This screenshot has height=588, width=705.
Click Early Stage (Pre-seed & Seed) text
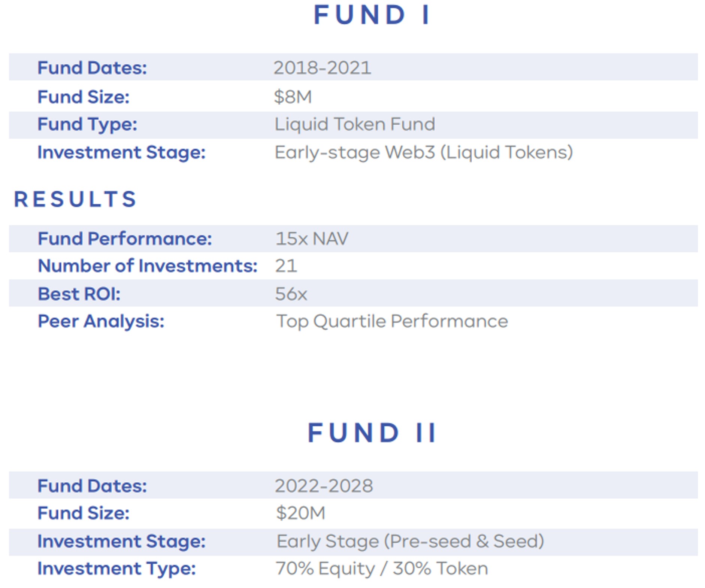coord(410,541)
